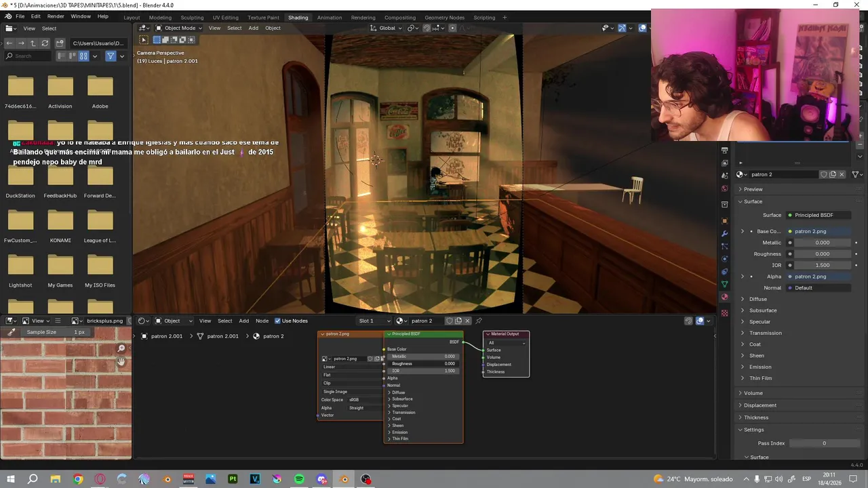Toggle proportional editing in viewport
868x488 pixels.
click(x=452, y=28)
